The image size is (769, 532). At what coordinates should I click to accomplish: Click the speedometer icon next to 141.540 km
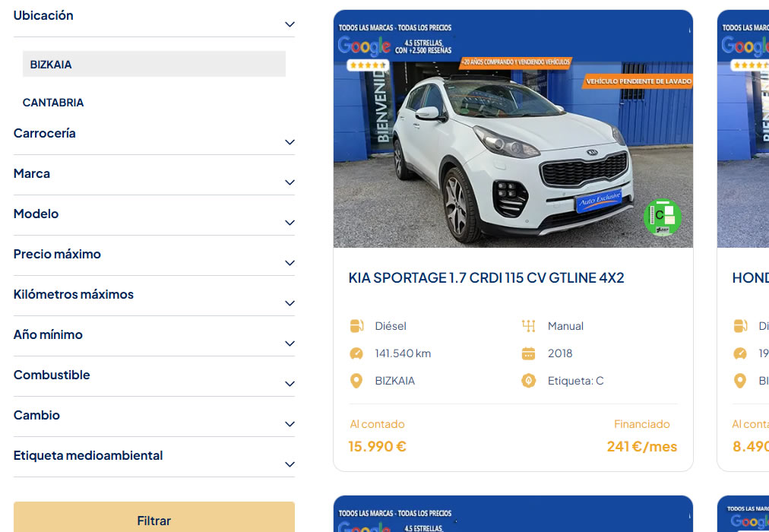[x=356, y=353]
